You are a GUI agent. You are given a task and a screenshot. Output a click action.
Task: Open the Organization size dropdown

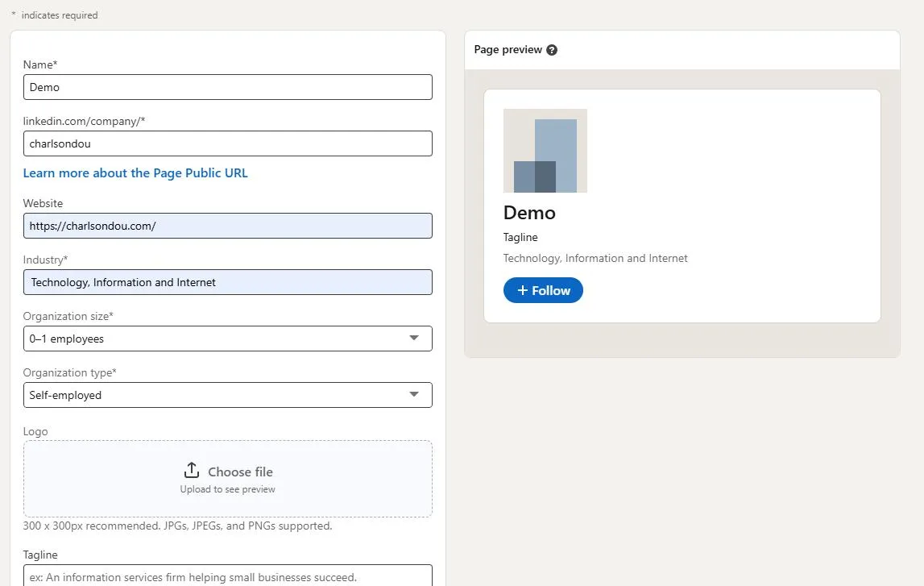tap(228, 339)
